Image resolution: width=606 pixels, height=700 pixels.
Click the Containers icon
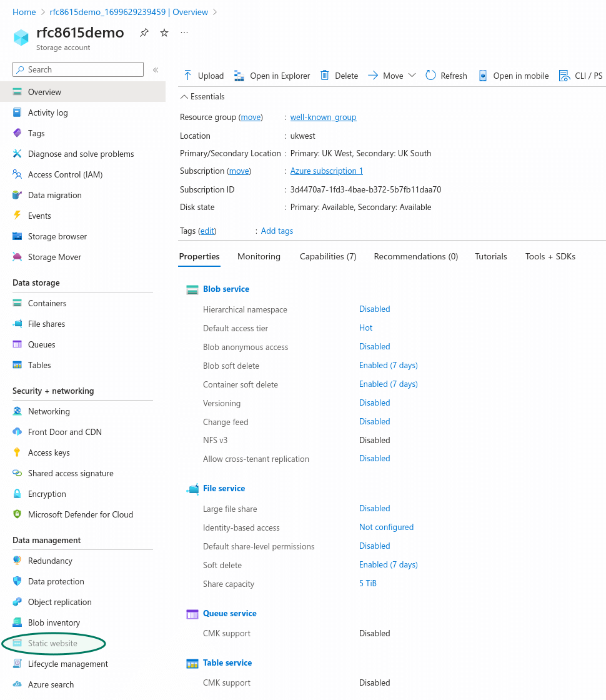point(17,303)
